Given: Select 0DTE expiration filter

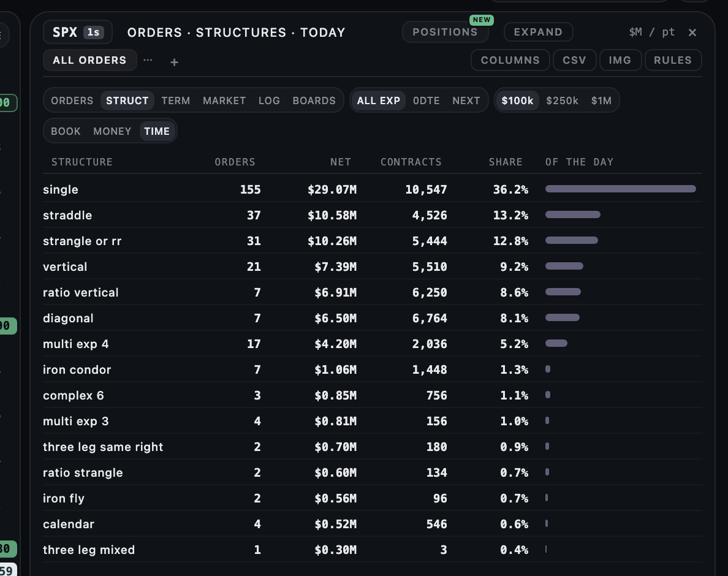Looking at the screenshot, I should pyautogui.click(x=427, y=100).
